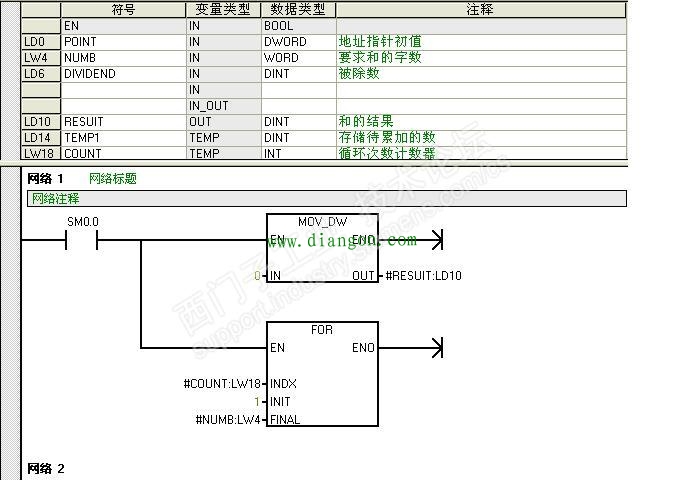Screen dimensions: 683x480
Task: Click the #RESUIT:LD10 output operand
Action: [423, 275]
